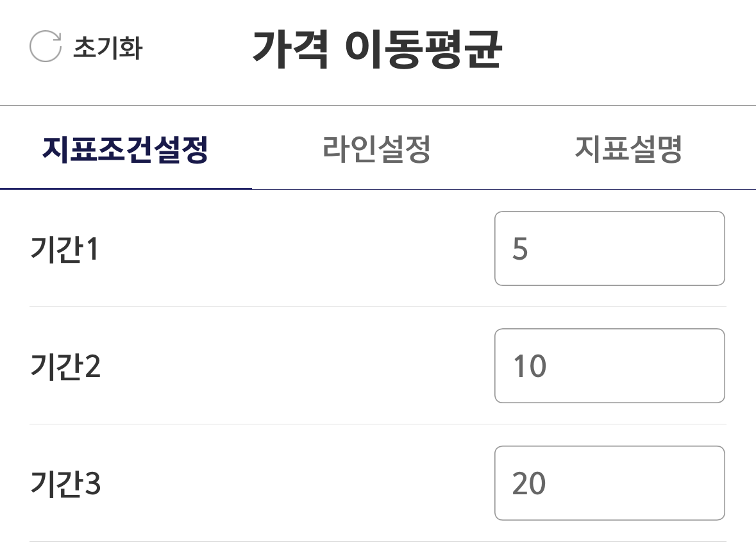
Task: Edit the period field showing 5
Action: click(609, 249)
